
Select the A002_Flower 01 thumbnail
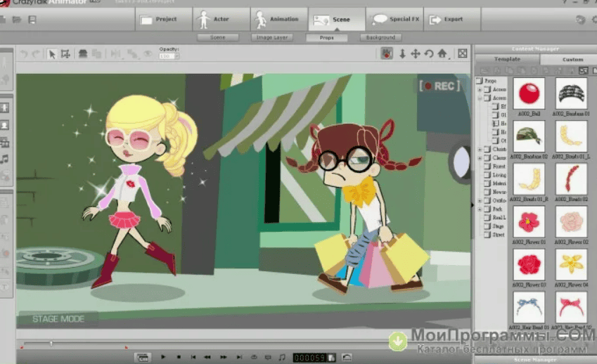529,222
